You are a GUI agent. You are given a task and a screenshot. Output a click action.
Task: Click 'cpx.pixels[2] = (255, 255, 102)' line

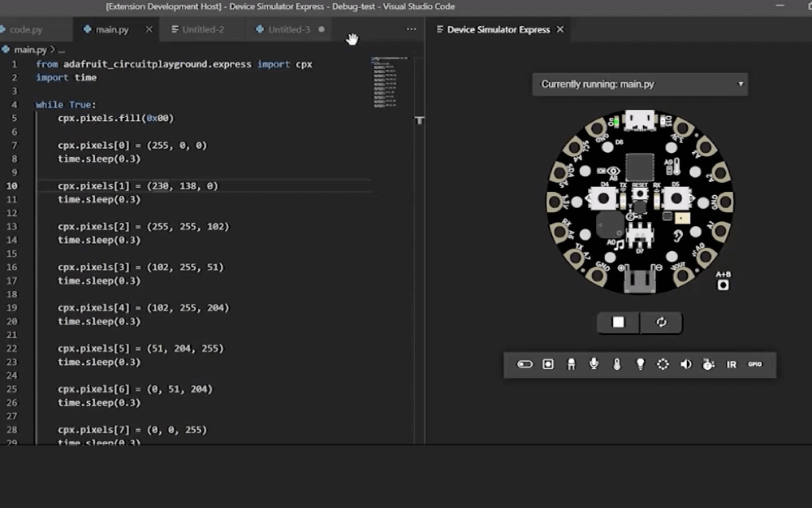tap(144, 227)
